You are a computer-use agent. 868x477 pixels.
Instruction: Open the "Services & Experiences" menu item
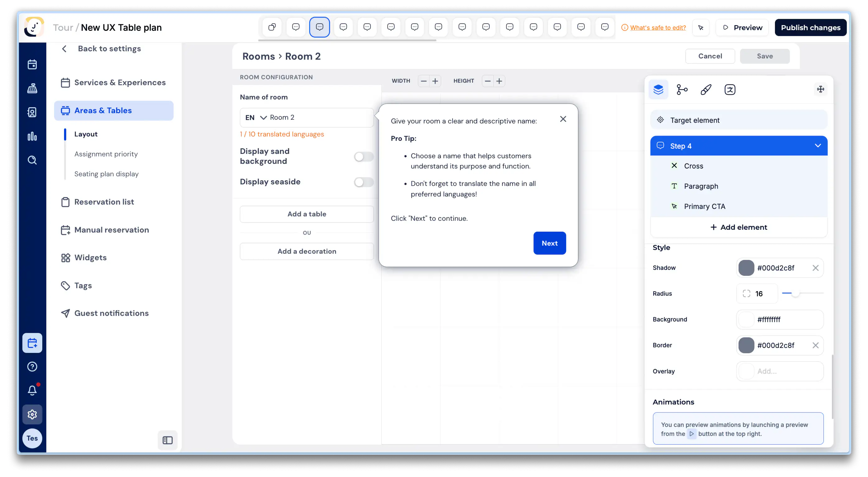pos(114,82)
